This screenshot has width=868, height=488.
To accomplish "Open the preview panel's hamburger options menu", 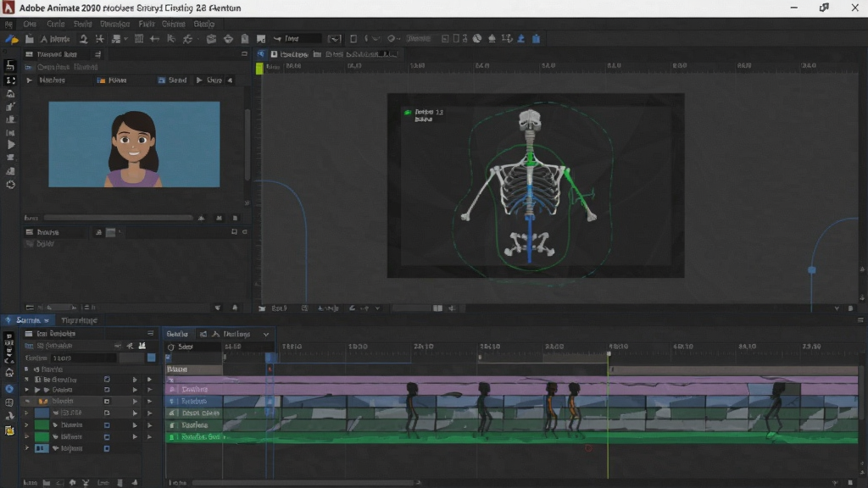I will (98, 54).
